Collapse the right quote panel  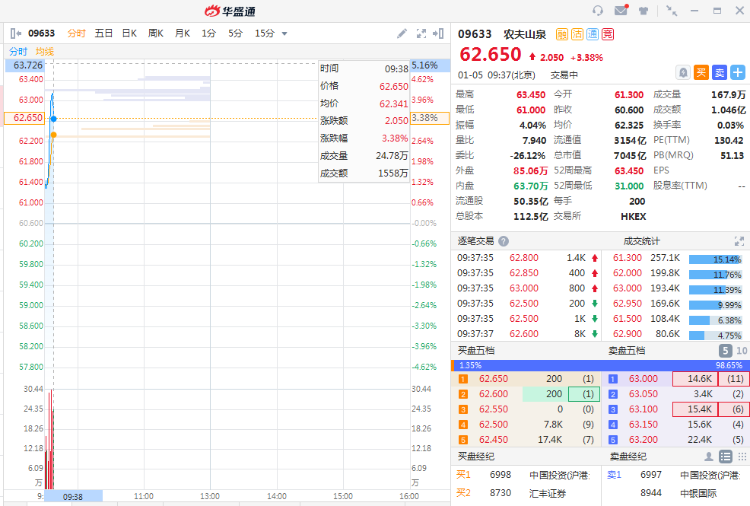point(439,33)
